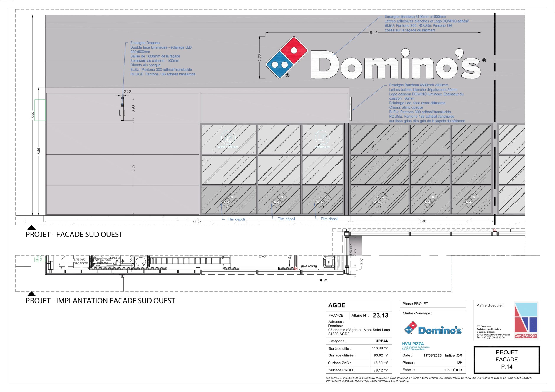555x392 pixels.
Task: Click the triangle marker beside PROJET - FACADE SUD OUEST
Action: (x=31, y=228)
